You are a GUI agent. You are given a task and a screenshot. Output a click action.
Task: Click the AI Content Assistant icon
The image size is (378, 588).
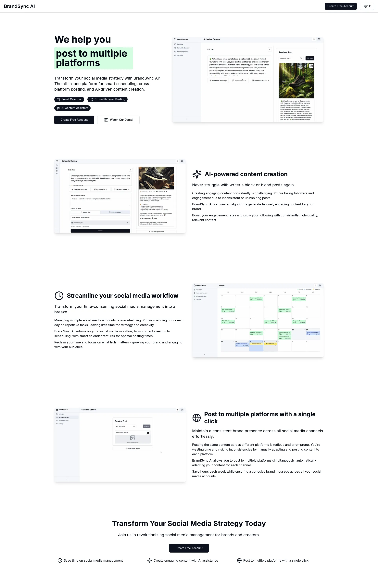click(59, 108)
